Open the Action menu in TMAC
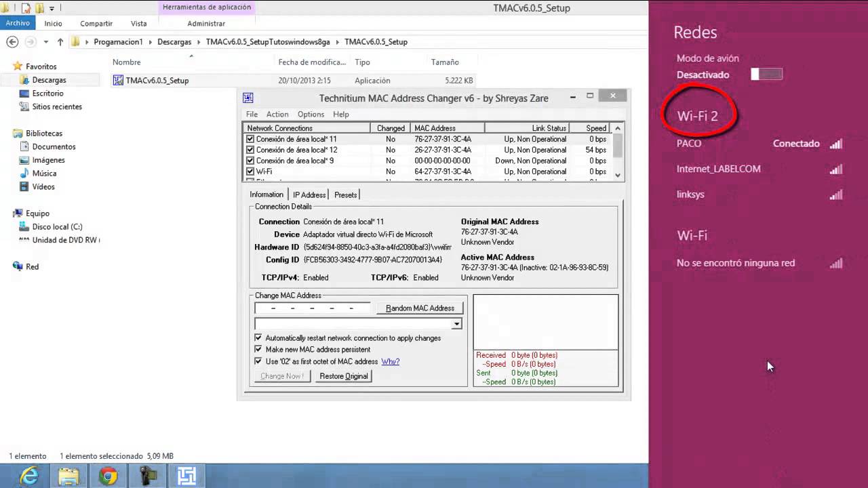Viewport: 868px width, 488px height. point(277,115)
